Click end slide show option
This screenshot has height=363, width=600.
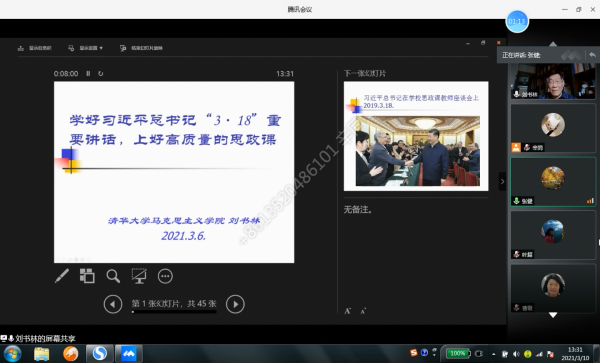tap(141, 48)
